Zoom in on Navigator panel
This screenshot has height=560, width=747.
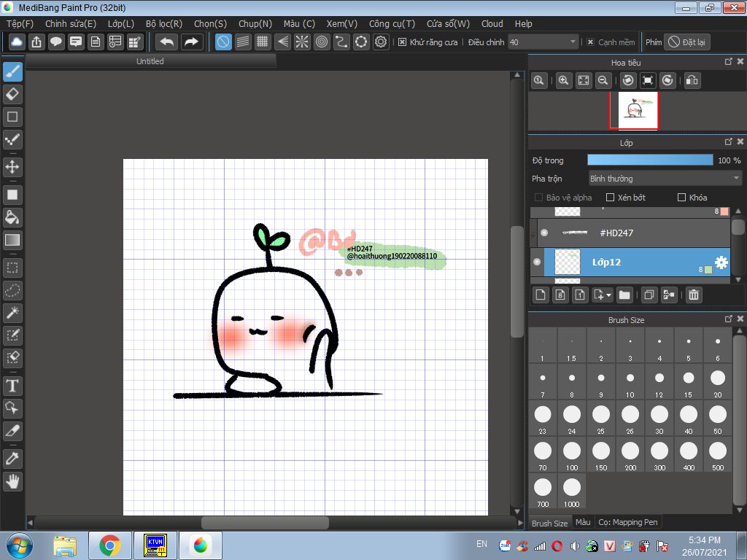[564, 80]
